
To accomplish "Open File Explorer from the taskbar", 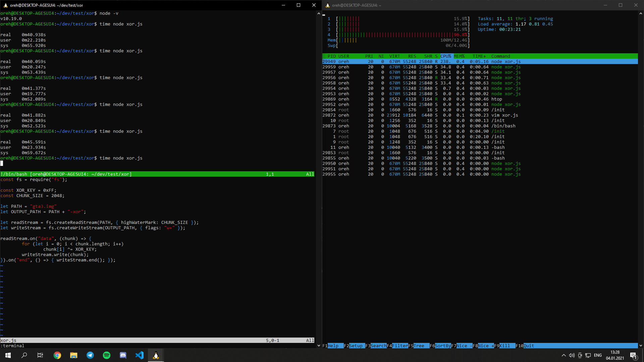I will click(x=74, y=355).
